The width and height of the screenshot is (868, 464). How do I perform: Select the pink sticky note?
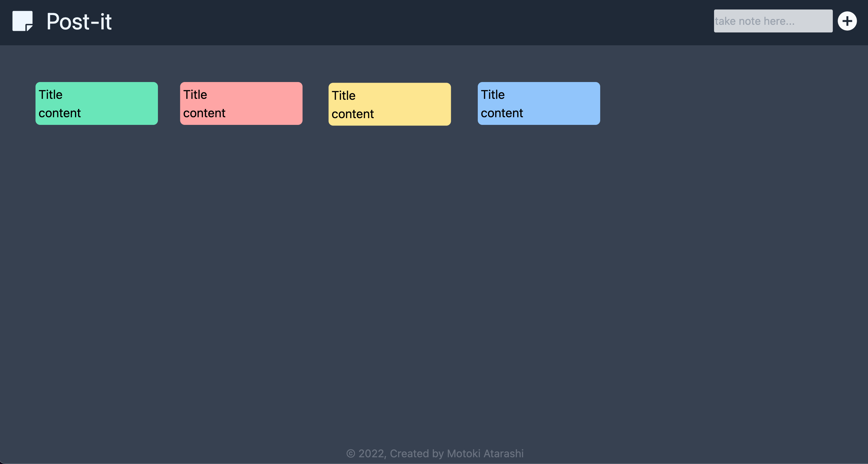pos(241,103)
